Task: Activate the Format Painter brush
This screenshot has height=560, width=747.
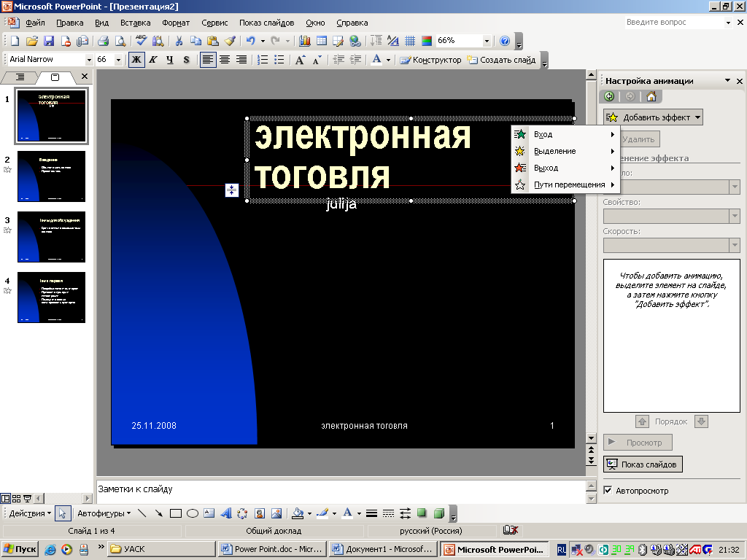Action: pyautogui.click(x=230, y=41)
